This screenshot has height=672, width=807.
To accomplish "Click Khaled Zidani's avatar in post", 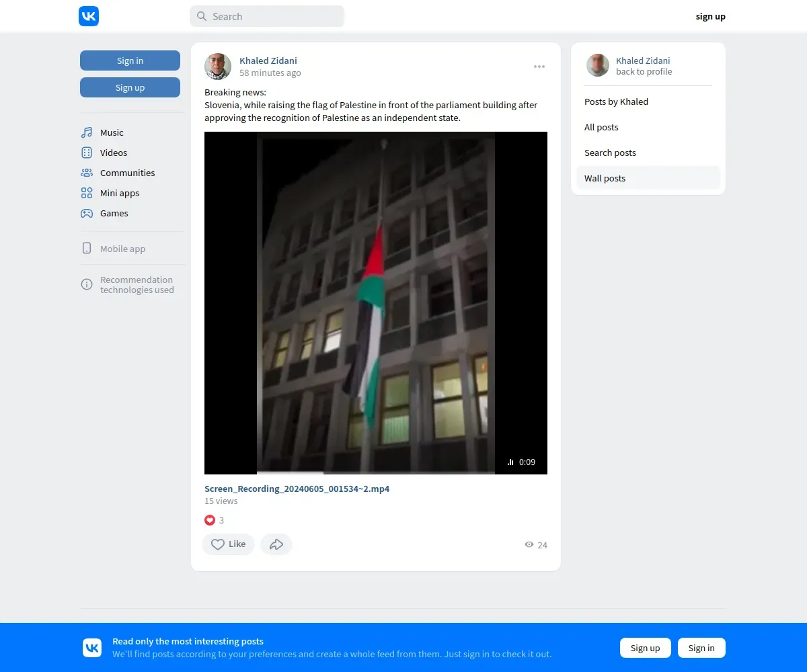I will point(218,67).
